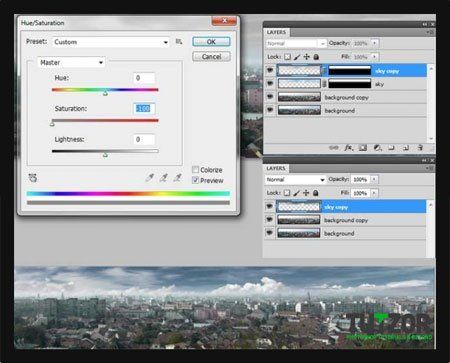450x363 pixels.
Task: Collapse upper Layers panel with double-arrow icon
Action: click(x=424, y=24)
